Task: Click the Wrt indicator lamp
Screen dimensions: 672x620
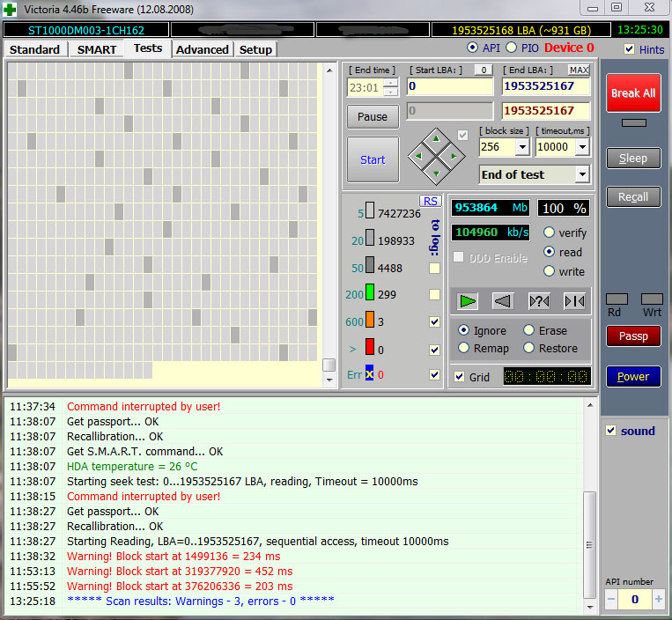Action: click(652, 299)
